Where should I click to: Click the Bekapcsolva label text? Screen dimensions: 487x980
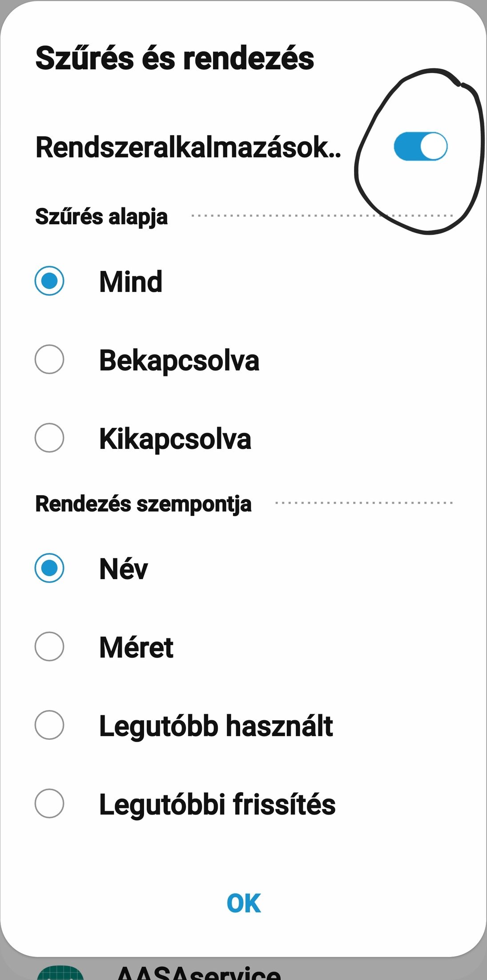[x=179, y=360]
